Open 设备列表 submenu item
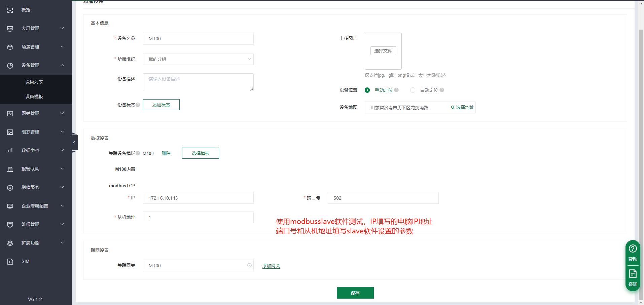The height and width of the screenshot is (305, 644). (x=34, y=82)
